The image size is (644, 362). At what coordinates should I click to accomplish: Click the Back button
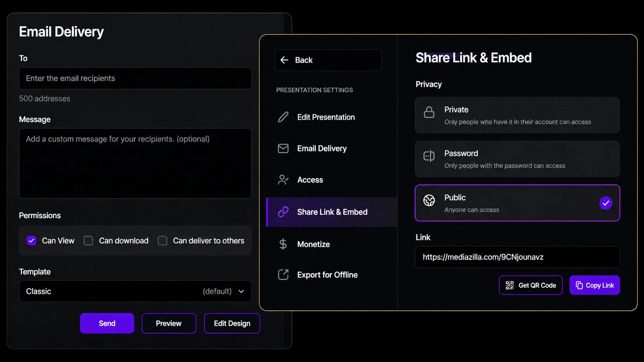coord(328,60)
